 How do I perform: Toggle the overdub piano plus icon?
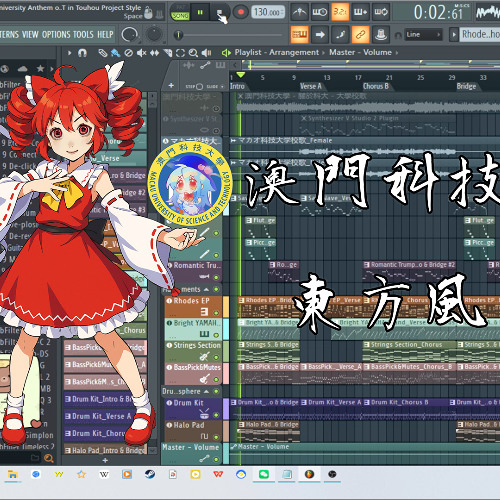[x=361, y=12]
